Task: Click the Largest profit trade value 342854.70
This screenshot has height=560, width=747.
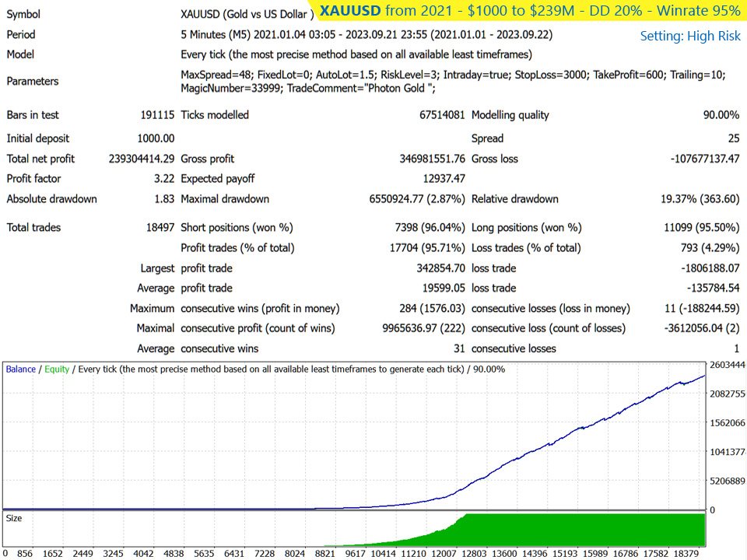Action: pyautogui.click(x=440, y=268)
